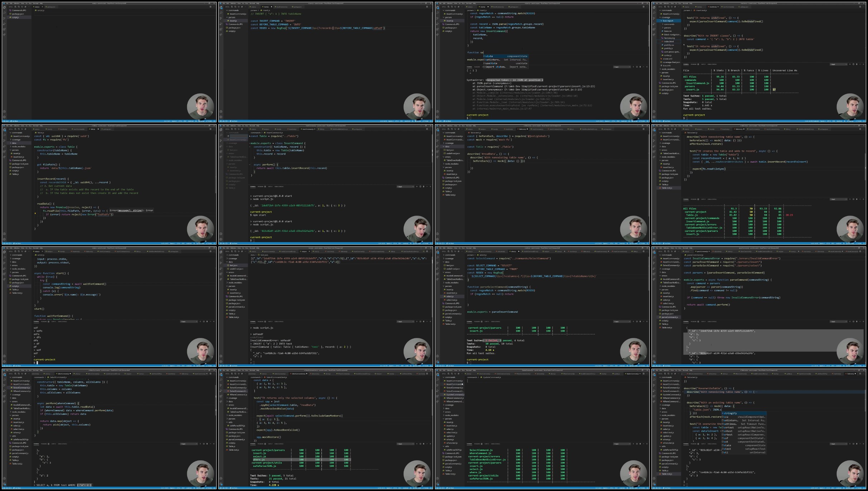Open bash dropdown in the InsertCommand class frame
Screen dimensions: 868x491
[406, 186]
